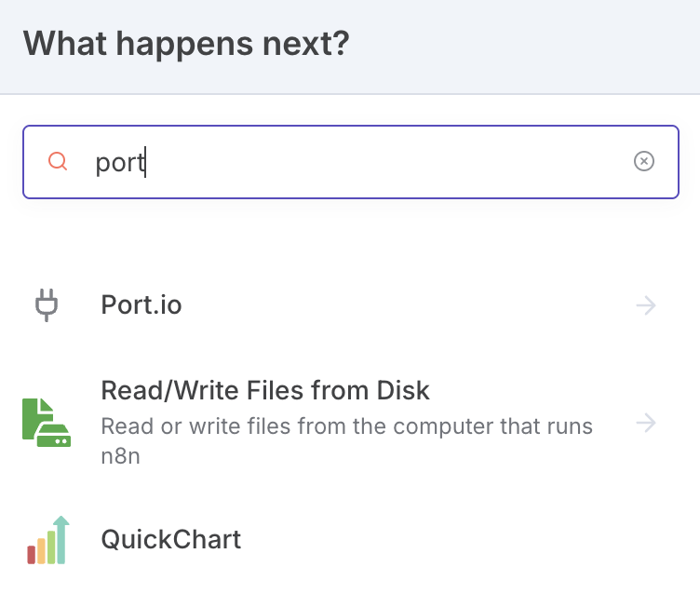The height and width of the screenshot is (594, 700).
Task: Click the "n8n" text in the description
Action: (120, 458)
